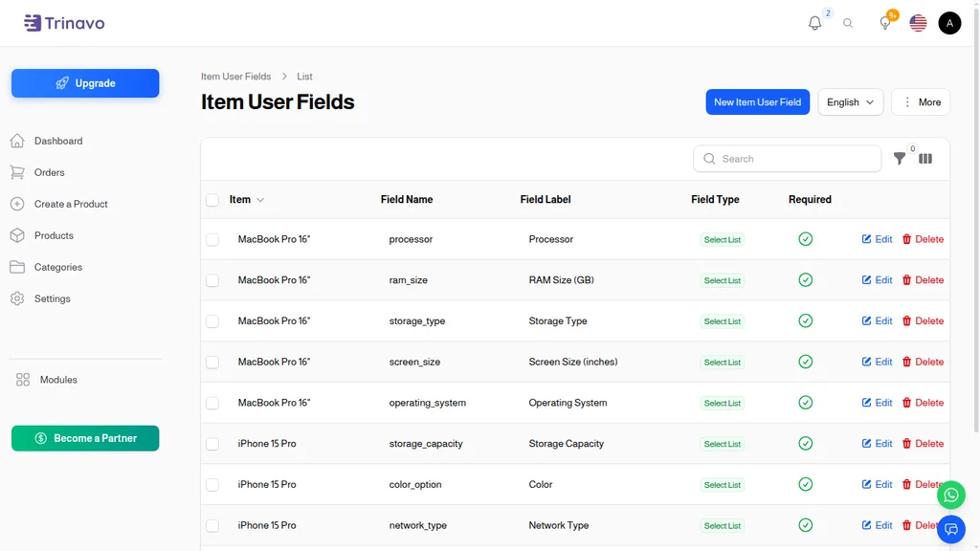Check the operating_system row checkbox

tap(212, 403)
